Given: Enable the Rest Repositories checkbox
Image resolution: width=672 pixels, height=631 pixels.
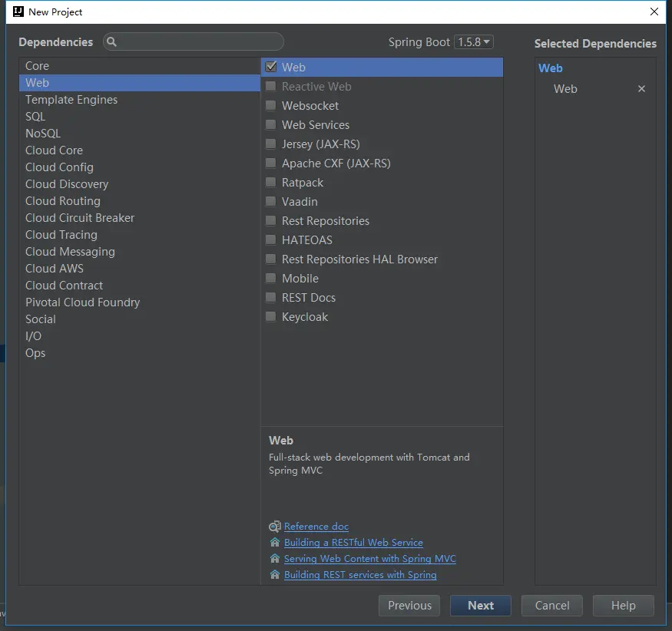Looking at the screenshot, I should coord(271,220).
